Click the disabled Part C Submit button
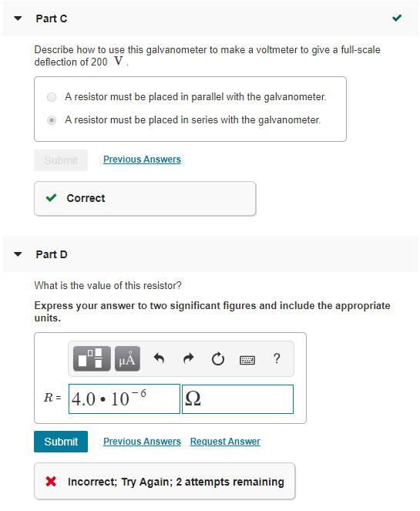Viewport: 420px width, 511px height. [61, 160]
